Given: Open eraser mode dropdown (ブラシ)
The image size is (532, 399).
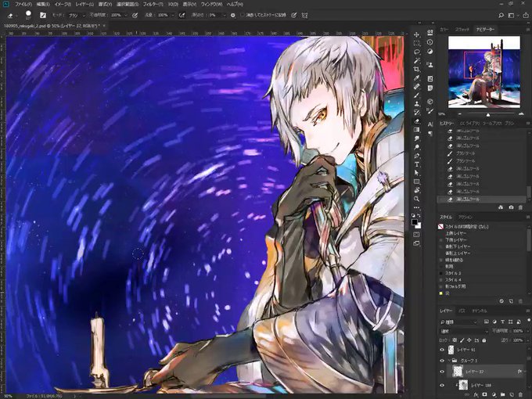Looking at the screenshot, I should point(77,16).
